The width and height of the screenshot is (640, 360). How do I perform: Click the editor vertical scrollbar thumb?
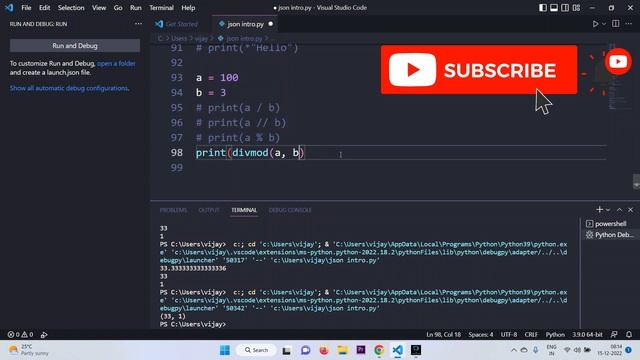[x=636, y=182]
